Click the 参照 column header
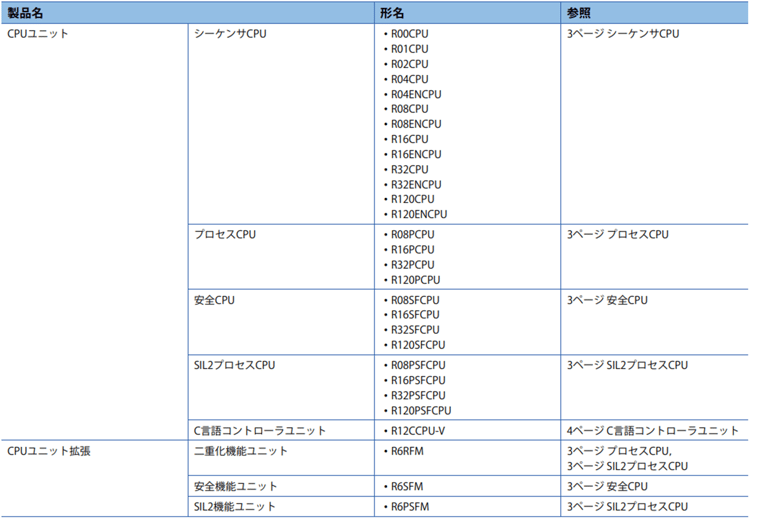This screenshot has width=759, height=522. click(578, 11)
